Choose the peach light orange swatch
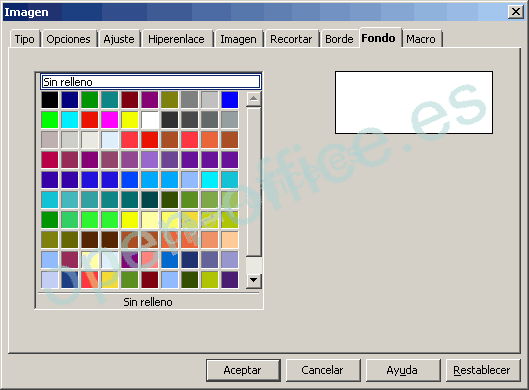This screenshot has height=390, width=529. [230, 240]
